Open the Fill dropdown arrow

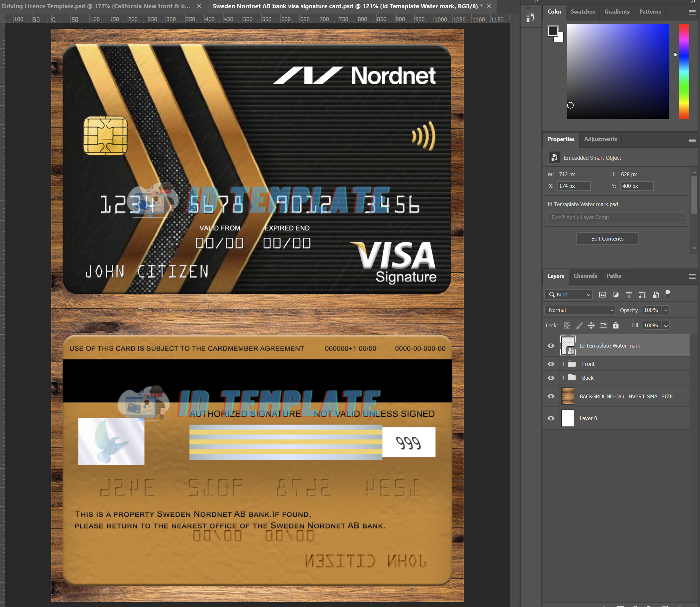pyautogui.click(x=666, y=325)
